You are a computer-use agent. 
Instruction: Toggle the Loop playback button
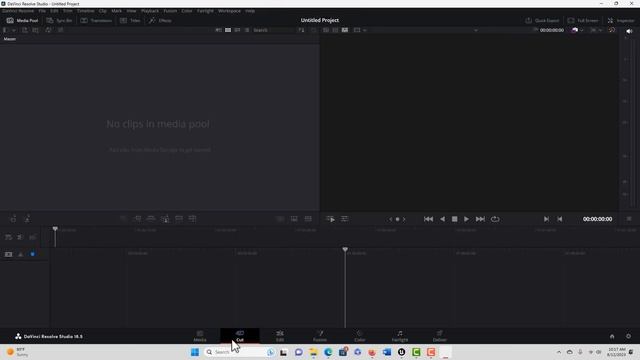click(x=495, y=219)
